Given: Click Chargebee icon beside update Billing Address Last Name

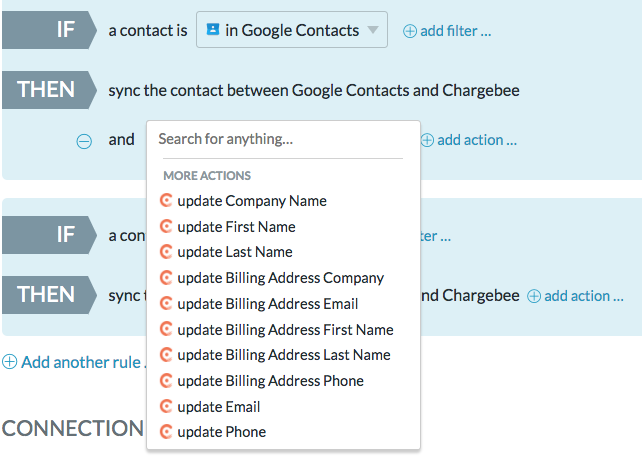Looking at the screenshot, I should [x=166, y=355].
